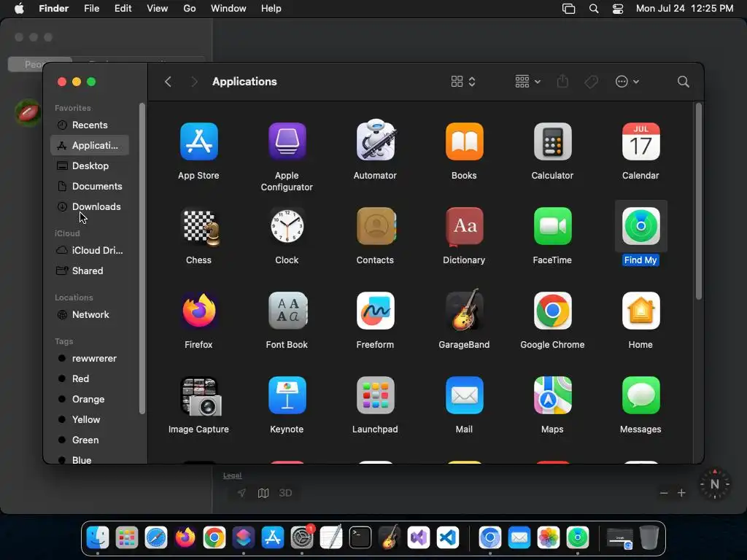Select the Messages app icon
The image size is (747, 560).
(640, 395)
